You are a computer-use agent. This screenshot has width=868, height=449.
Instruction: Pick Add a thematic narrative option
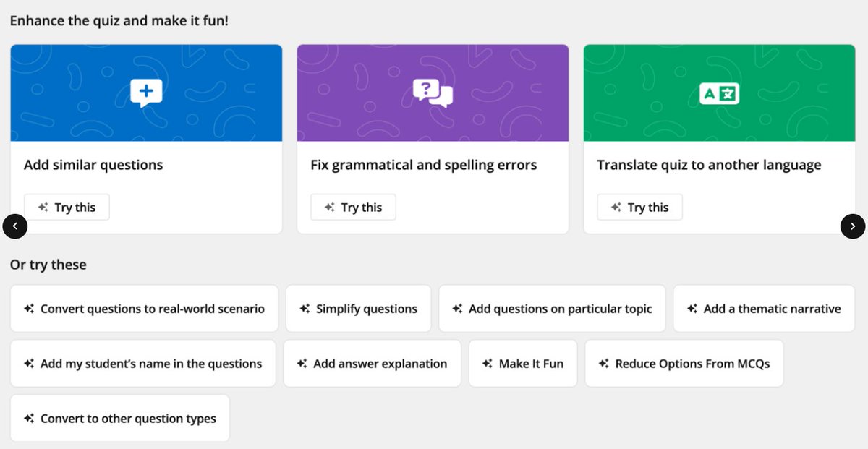[764, 309]
